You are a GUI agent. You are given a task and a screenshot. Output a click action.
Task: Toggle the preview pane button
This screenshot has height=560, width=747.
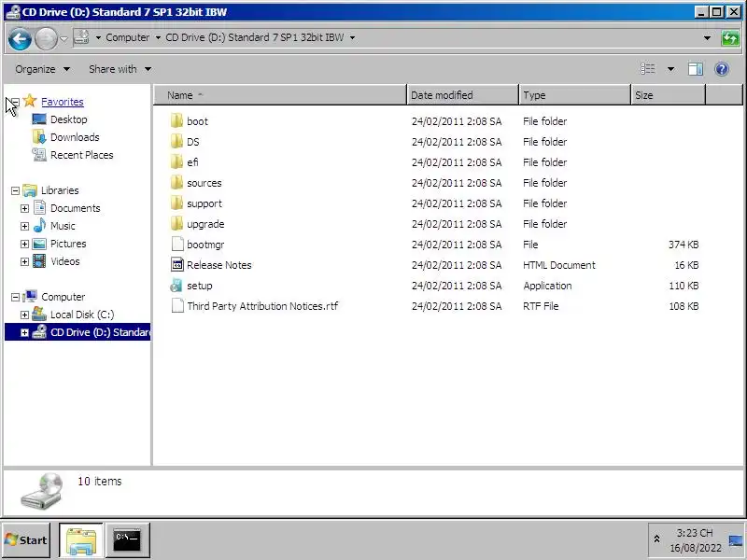(695, 69)
